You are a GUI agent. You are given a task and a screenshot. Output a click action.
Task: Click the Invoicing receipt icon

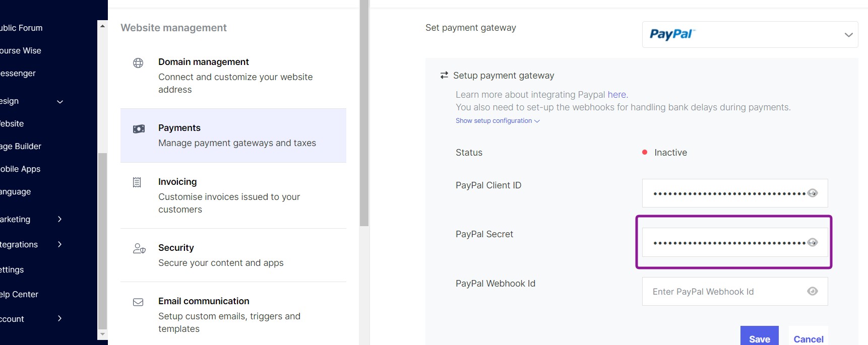tap(137, 182)
